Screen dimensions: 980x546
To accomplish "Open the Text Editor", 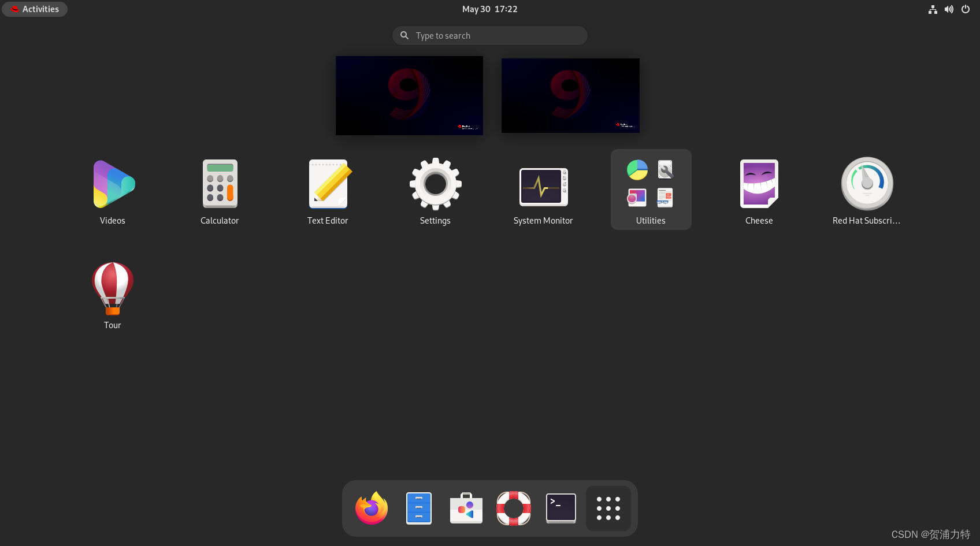I will (x=328, y=184).
